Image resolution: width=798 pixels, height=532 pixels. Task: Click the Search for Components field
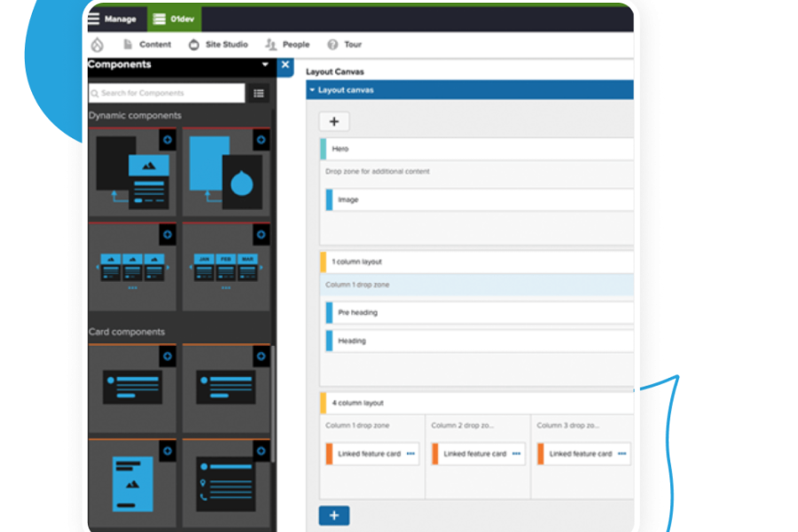click(167, 93)
